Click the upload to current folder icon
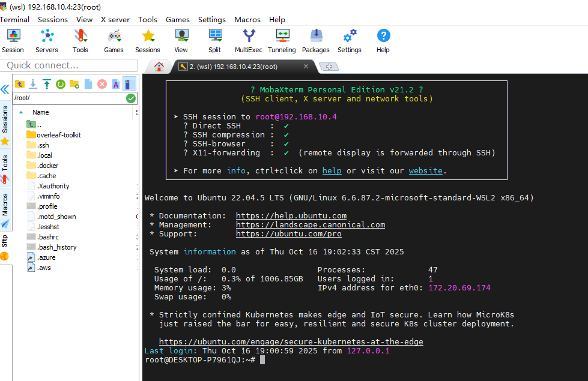Viewport: 588px width, 381px height. tap(47, 84)
